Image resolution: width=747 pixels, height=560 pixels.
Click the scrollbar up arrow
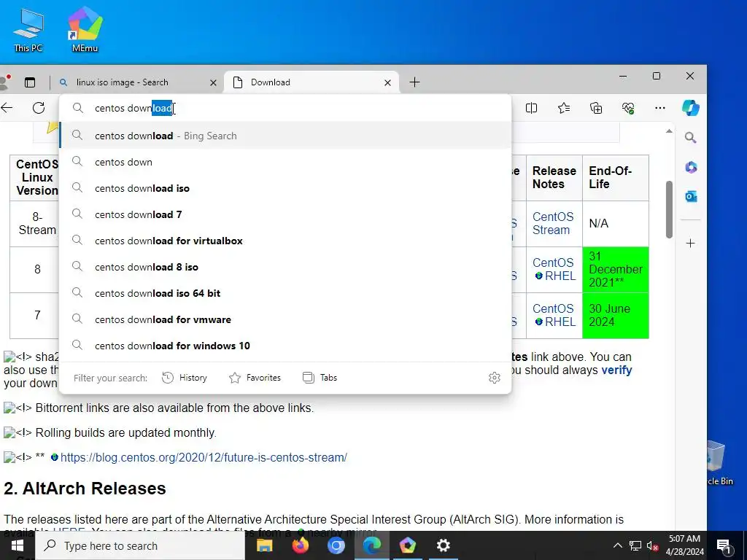coord(670,131)
